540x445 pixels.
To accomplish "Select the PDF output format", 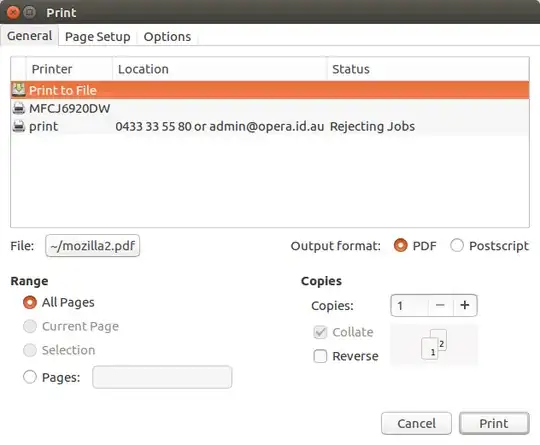I will pyautogui.click(x=400, y=246).
